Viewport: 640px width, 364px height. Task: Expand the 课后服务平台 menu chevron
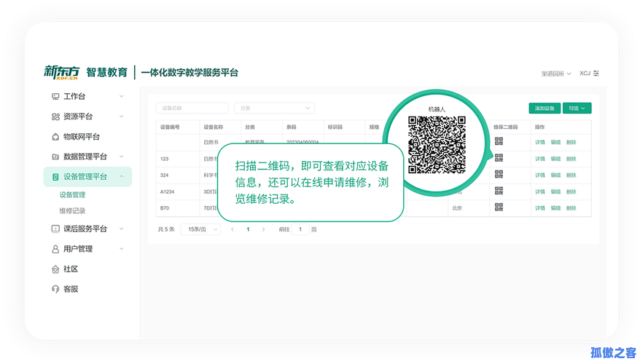tap(121, 229)
